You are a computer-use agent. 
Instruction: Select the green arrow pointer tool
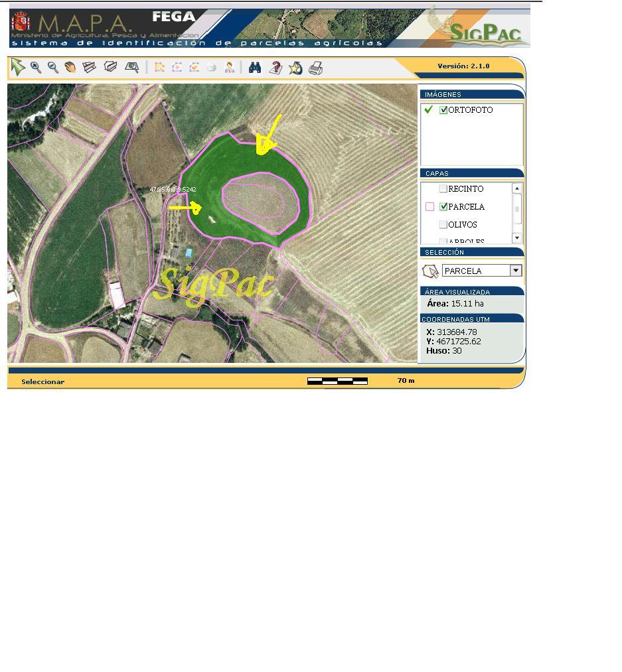pos(18,67)
